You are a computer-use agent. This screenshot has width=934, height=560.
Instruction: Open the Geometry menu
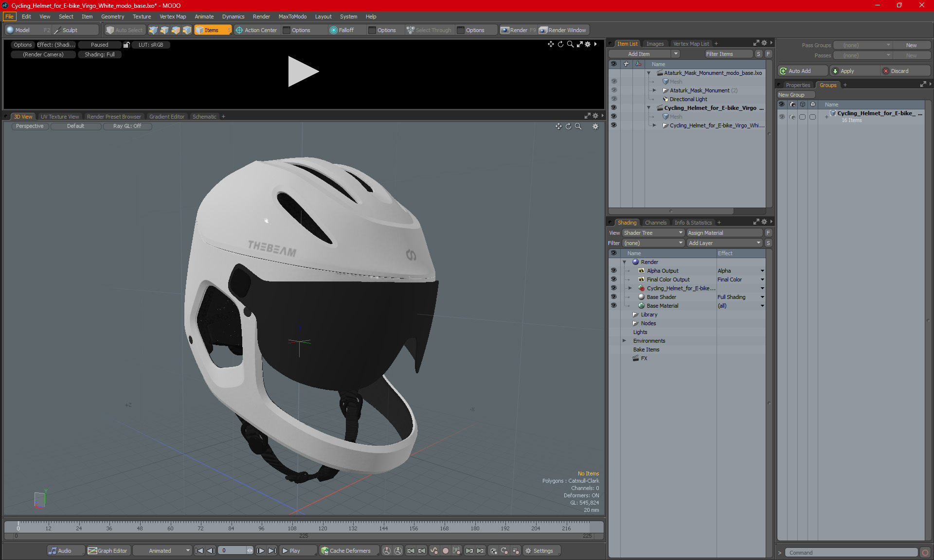112,17
